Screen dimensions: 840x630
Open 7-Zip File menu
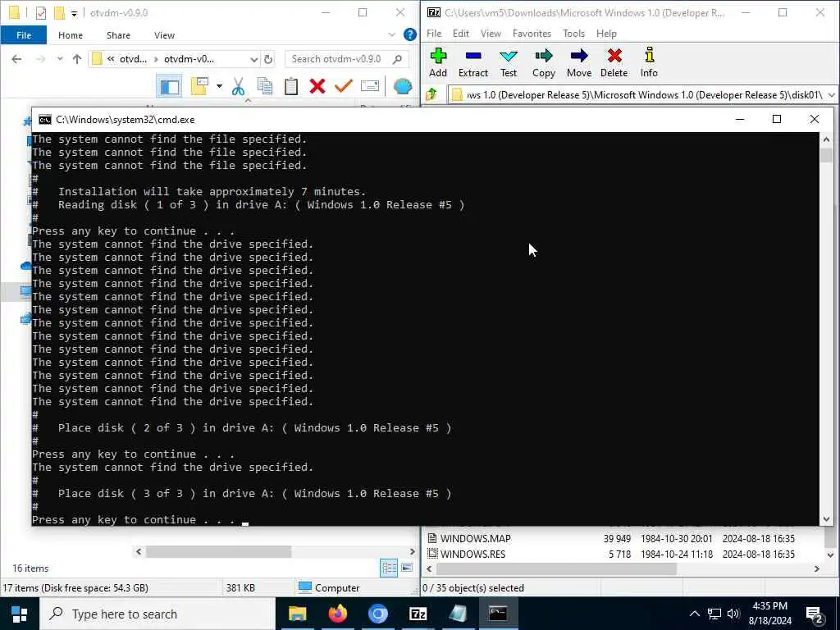(434, 33)
